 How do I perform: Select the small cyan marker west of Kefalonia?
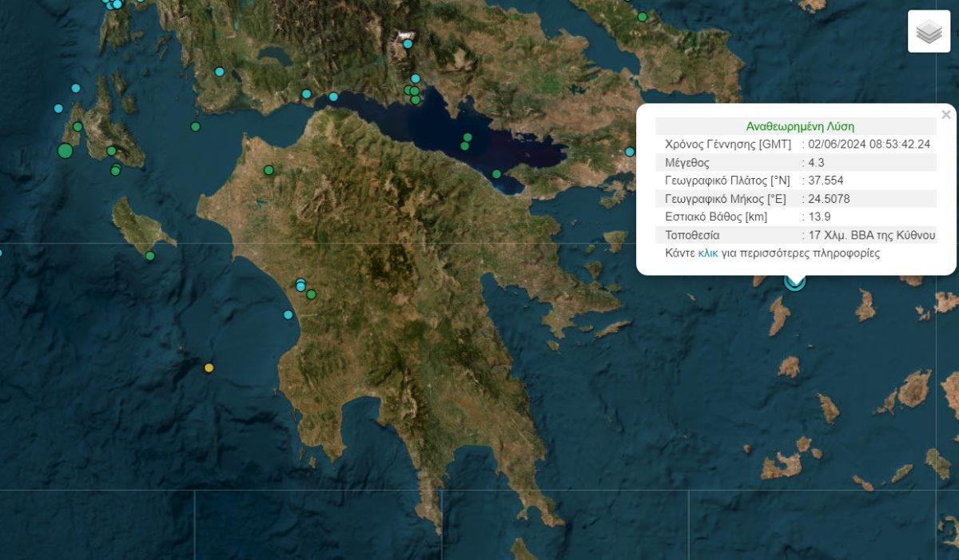click(59, 107)
